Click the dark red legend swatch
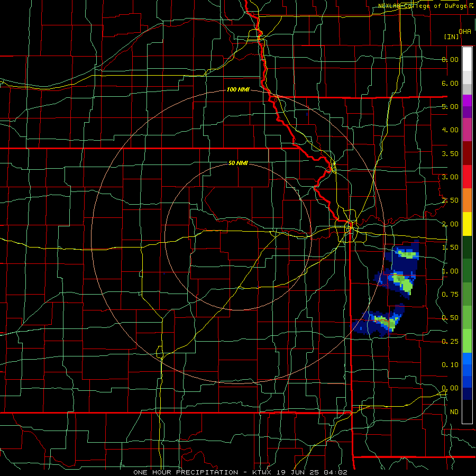Viewport: 476px width, 476px height. point(467,153)
